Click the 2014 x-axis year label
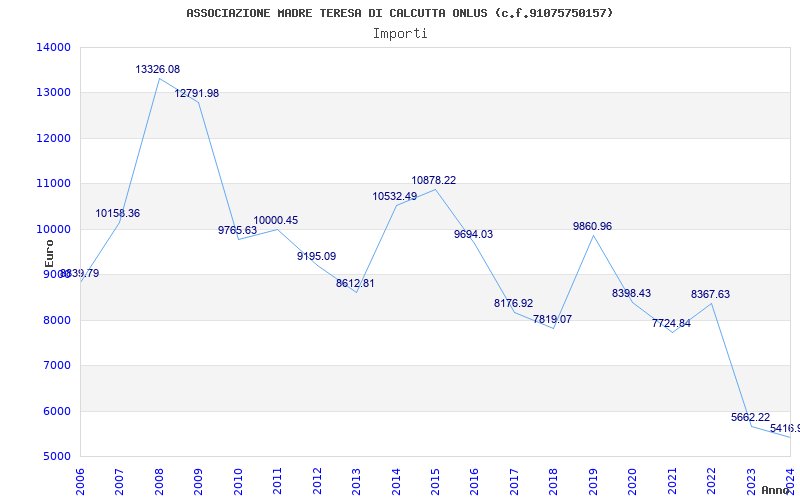Screen dimensions: 800x500 (x=396, y=482)
